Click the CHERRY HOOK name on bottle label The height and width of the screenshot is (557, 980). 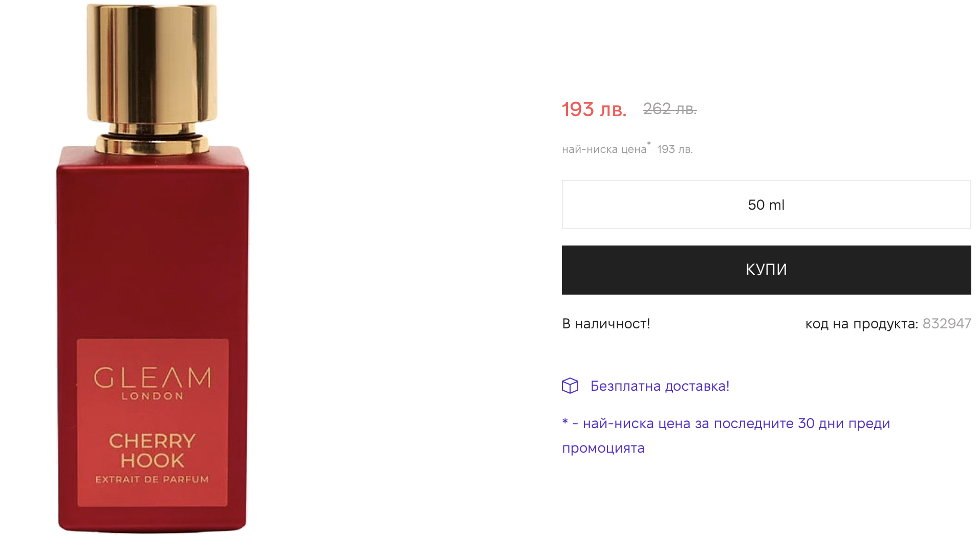(152, 451)
